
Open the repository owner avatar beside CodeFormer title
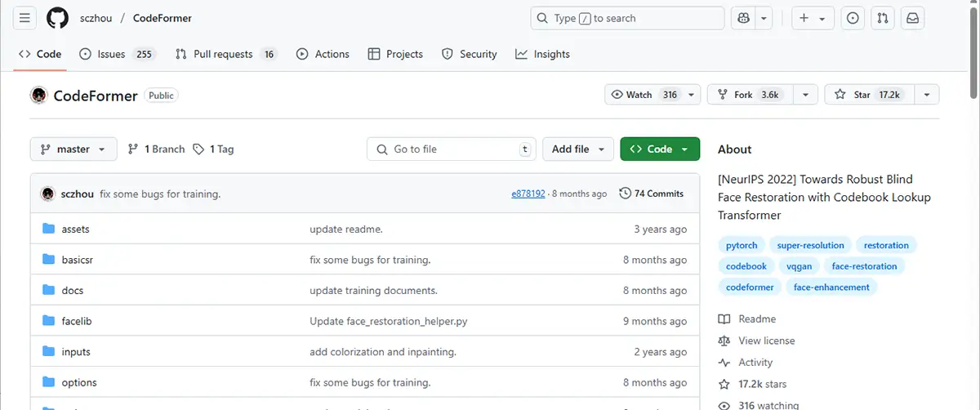(38, 96)
